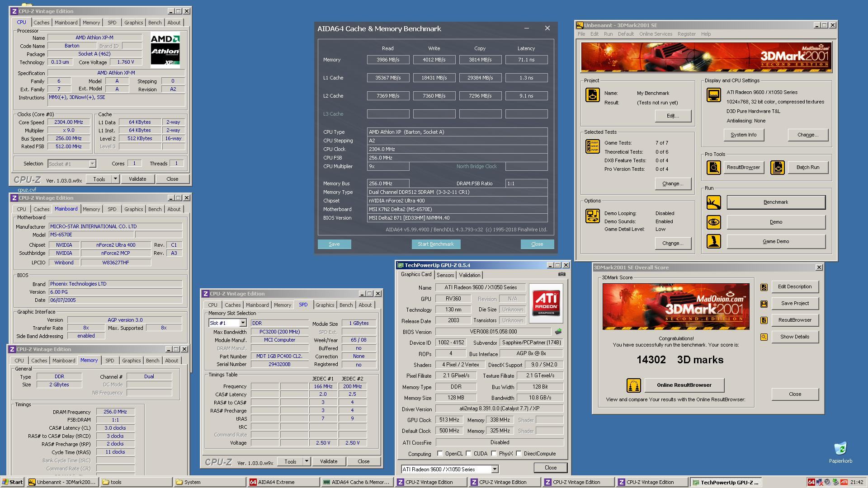Click the DRAM Frequency field in Memory tab
The image size is (868, 488).
click(115, 412)
